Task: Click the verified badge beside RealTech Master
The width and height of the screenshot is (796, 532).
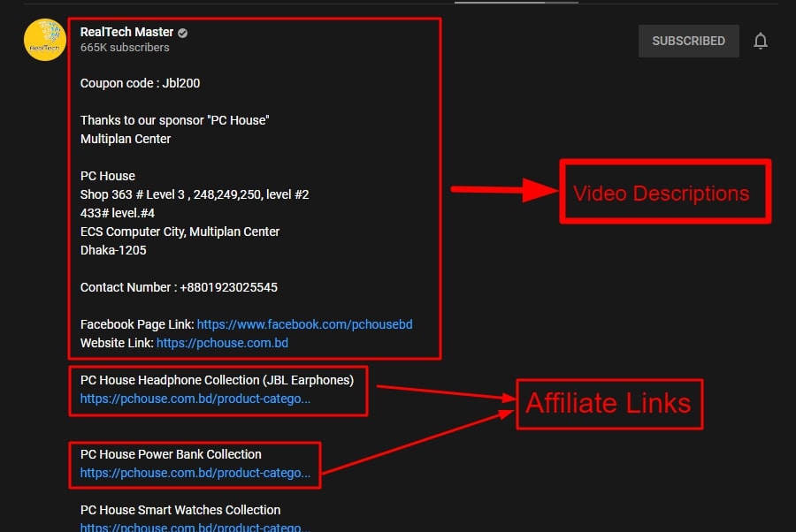Action: click(x=183, y=33)
